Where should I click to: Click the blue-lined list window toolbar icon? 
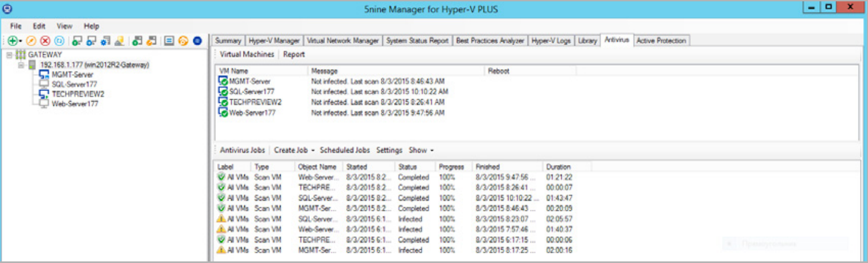pos(169,41)
